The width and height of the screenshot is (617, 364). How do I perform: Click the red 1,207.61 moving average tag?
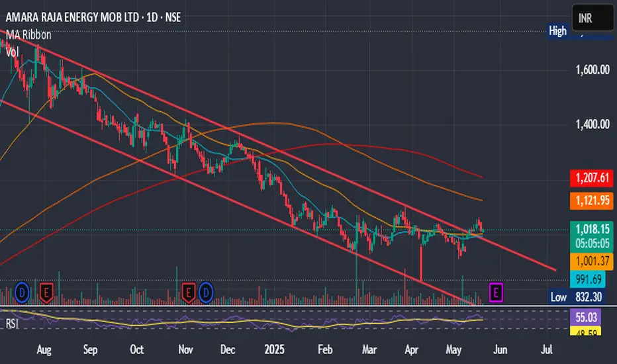click(592, 178)
